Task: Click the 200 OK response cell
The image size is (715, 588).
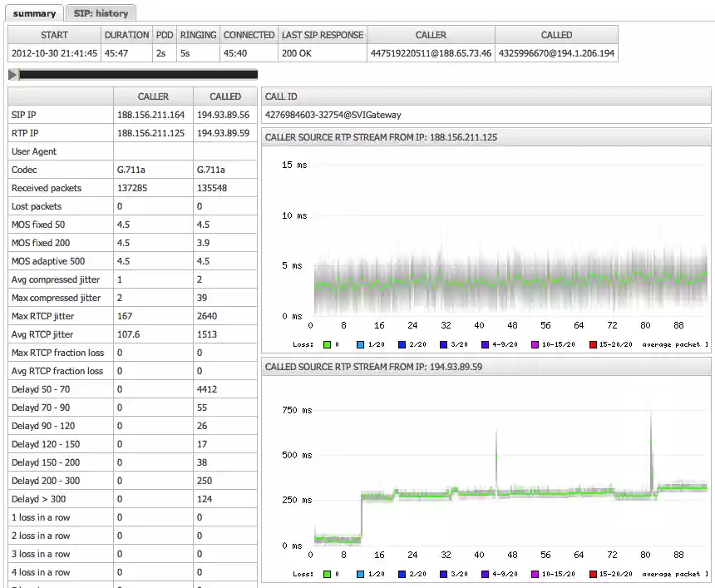Action: point(297,53)
